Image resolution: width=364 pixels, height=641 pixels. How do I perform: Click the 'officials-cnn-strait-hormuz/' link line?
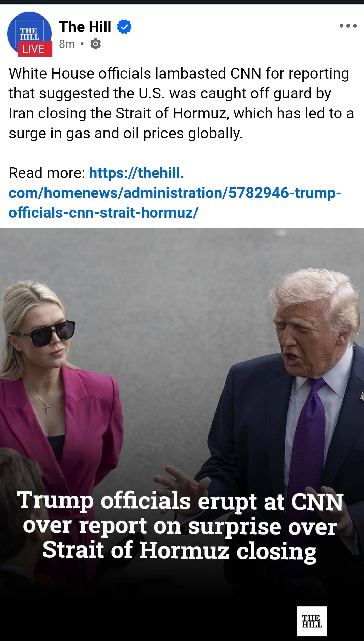coord(103,213)
